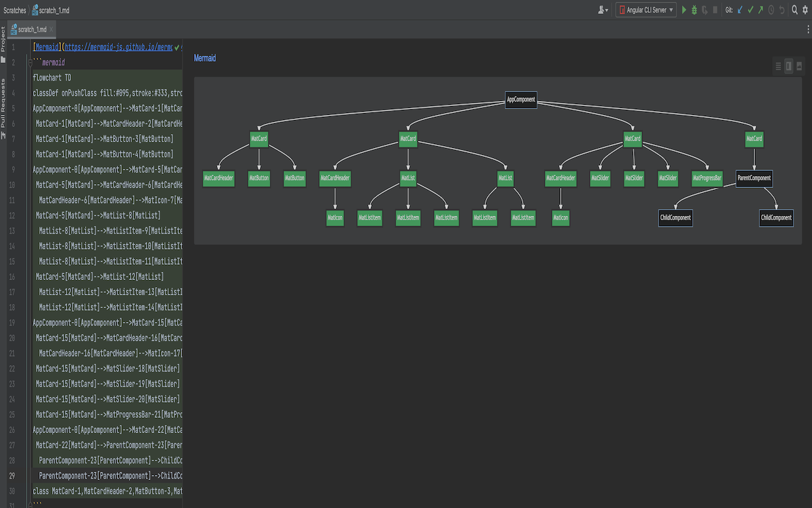Screen dimensions: 812x508
Task: Open Search Everywhere magnifier icon
Action: coord(794,10)
